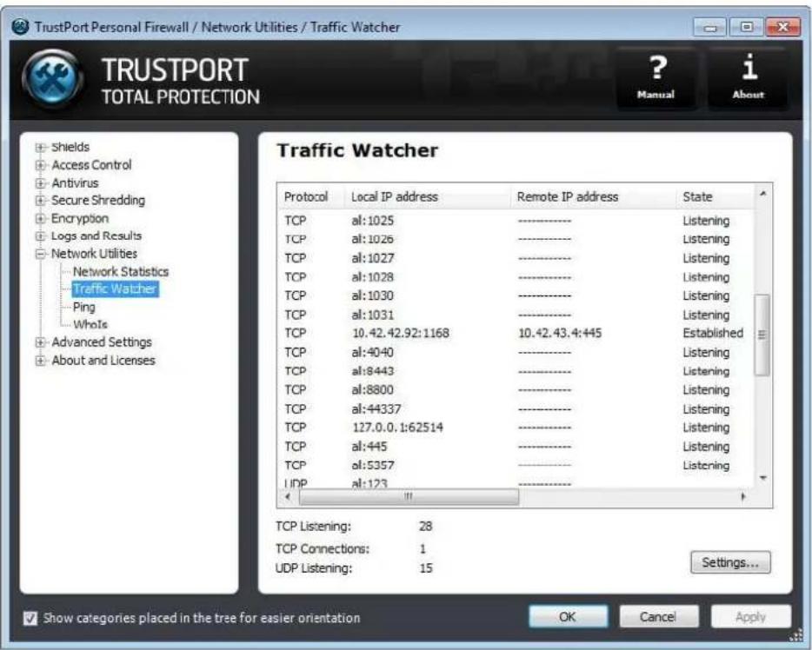
Task: Select the Encryption category label
Action: click(x=80, y=218)
